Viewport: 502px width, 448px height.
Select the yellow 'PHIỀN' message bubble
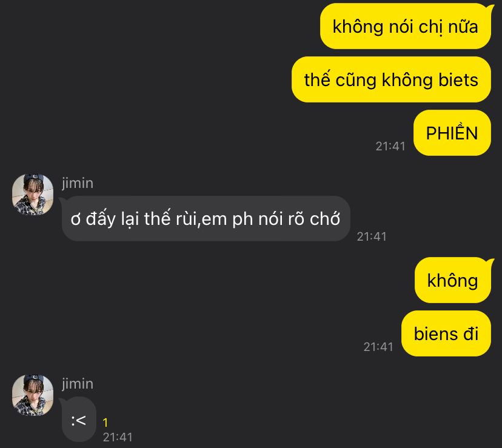(x=452, y=133)
